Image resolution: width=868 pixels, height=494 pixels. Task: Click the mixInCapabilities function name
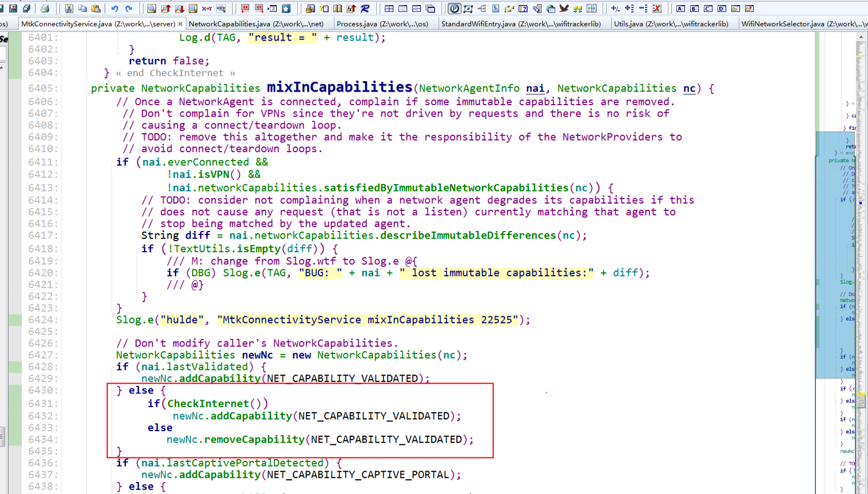click(x=340, y=87)
